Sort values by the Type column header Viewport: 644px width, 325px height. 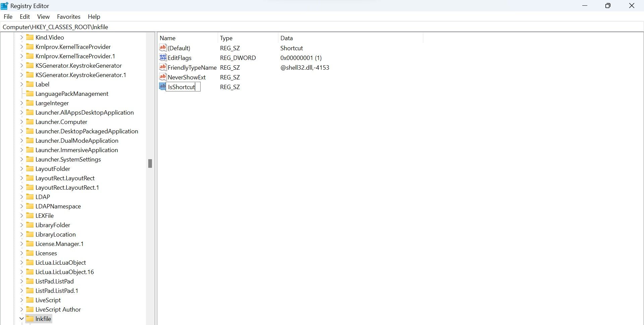[248, 38]
